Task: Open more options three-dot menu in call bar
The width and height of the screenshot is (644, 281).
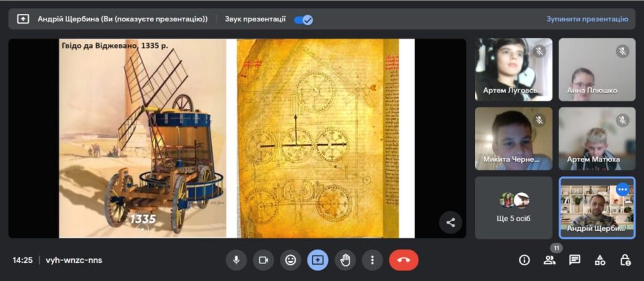Action: click(372, 260)
